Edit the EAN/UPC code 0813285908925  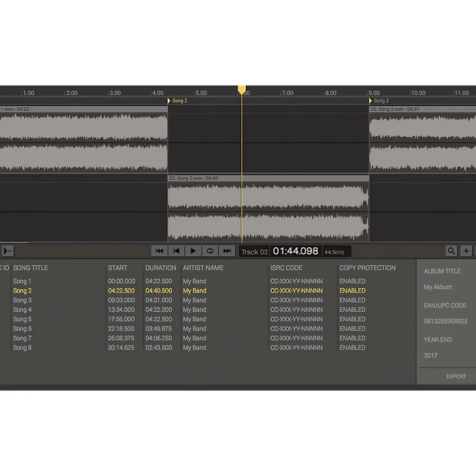446,321
